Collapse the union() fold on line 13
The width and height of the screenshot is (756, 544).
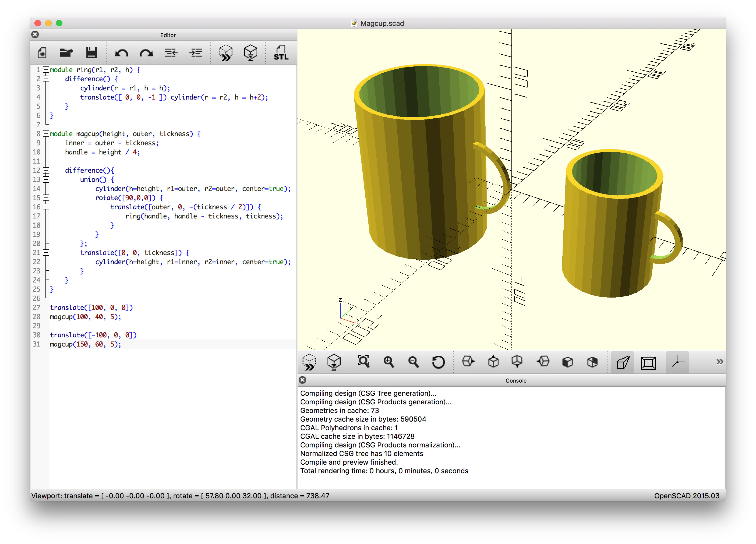click(x=46, y=179)
